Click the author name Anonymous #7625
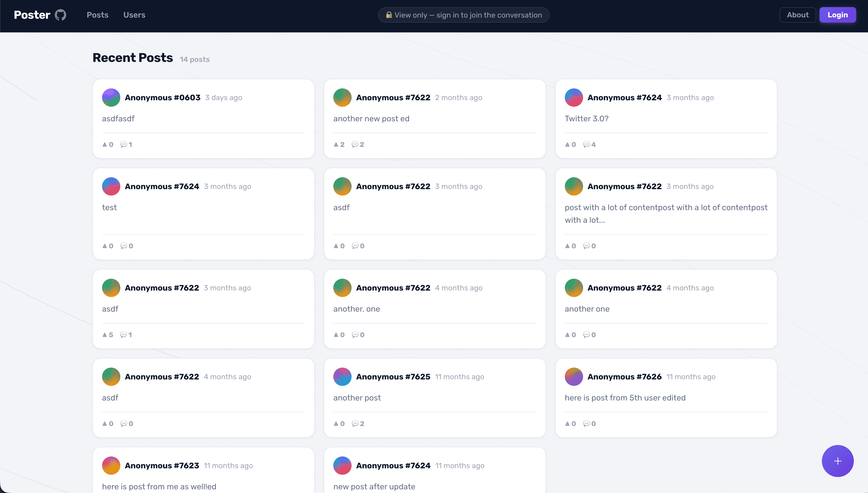Image resolution: width=868 pixels, height=493 pixels. click(393, 376)
